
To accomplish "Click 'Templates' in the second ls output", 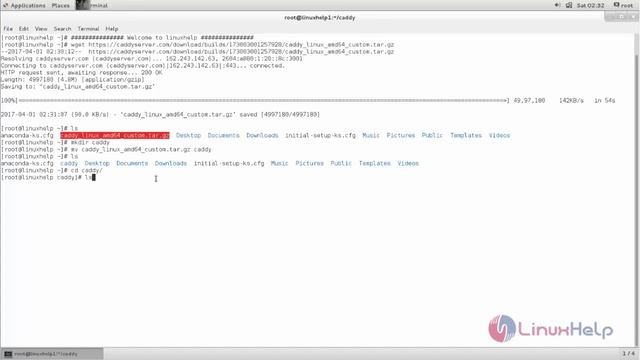I will pyautogui.click(x=374, y=163).
